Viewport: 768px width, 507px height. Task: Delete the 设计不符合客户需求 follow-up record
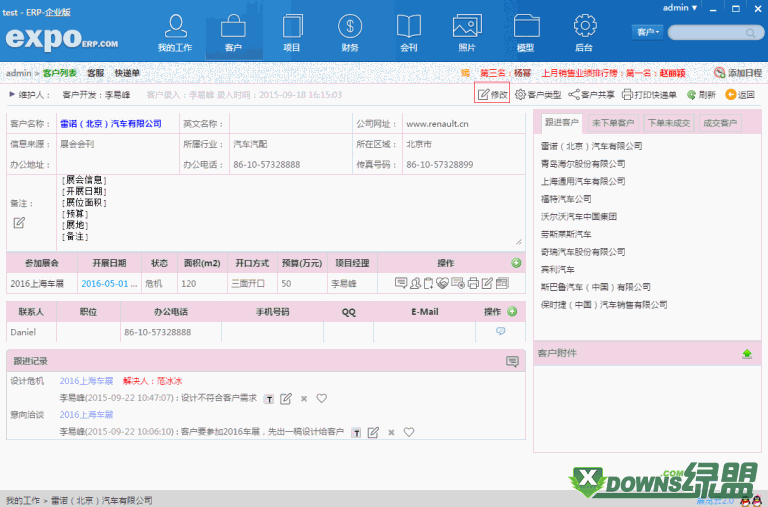click(x=304, y=399)
